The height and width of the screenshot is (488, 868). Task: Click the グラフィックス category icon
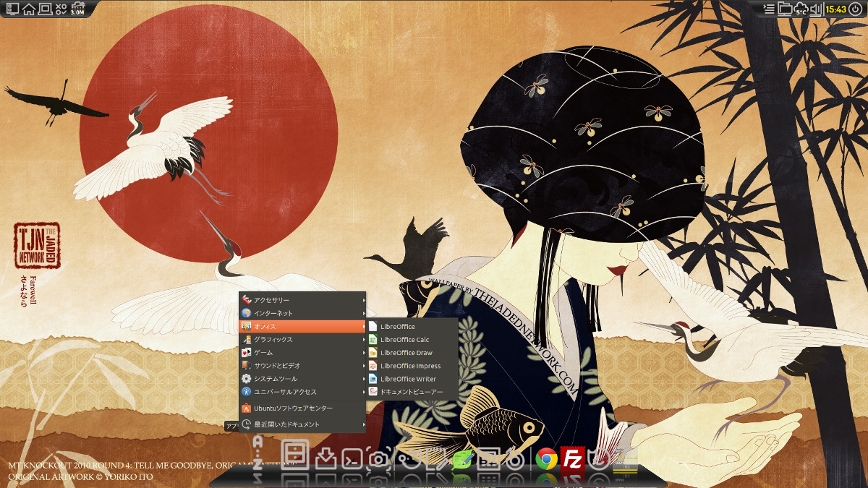pyautogui.click(x=247, y=340)
